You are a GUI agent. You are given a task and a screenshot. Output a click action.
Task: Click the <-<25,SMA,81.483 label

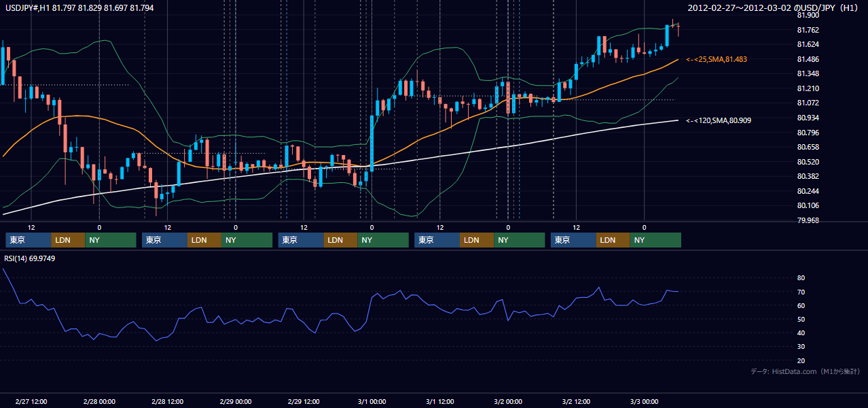pos(717,59)
